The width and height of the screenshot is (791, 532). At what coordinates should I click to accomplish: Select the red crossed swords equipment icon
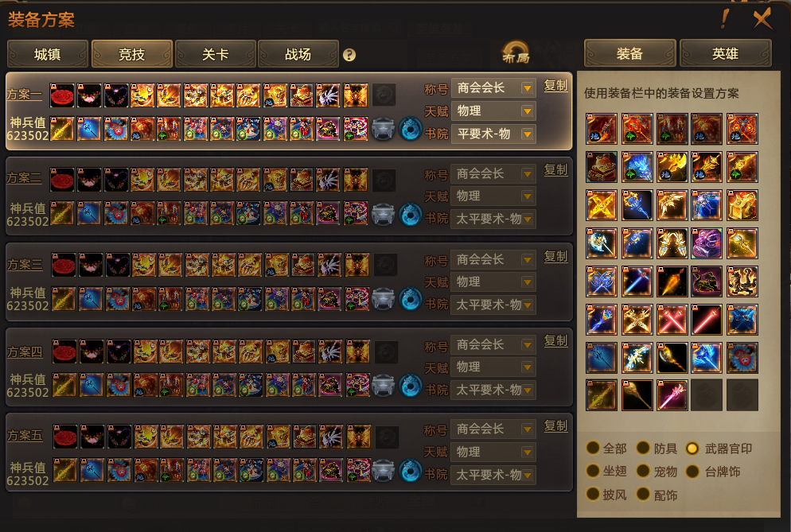coord(672,319)
